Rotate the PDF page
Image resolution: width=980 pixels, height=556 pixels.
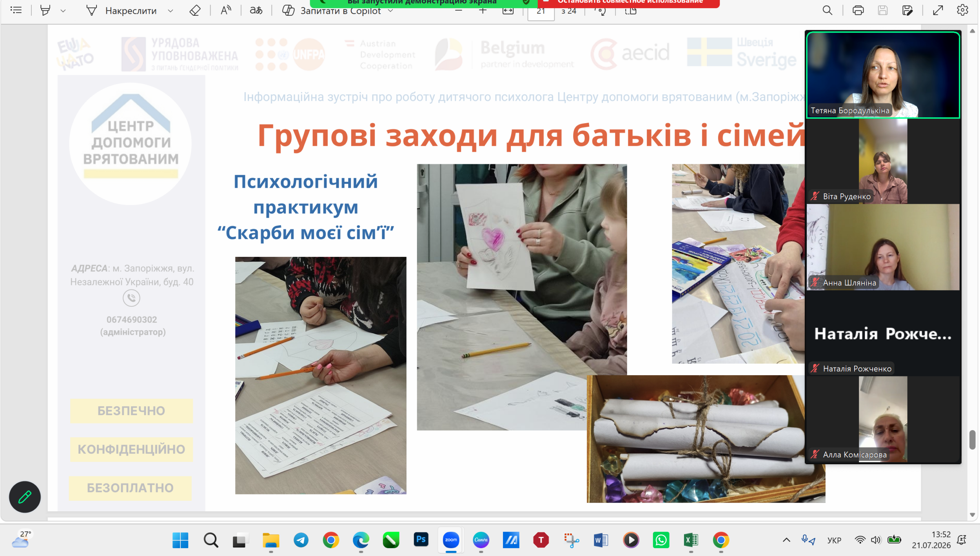[x=600, y=11]
